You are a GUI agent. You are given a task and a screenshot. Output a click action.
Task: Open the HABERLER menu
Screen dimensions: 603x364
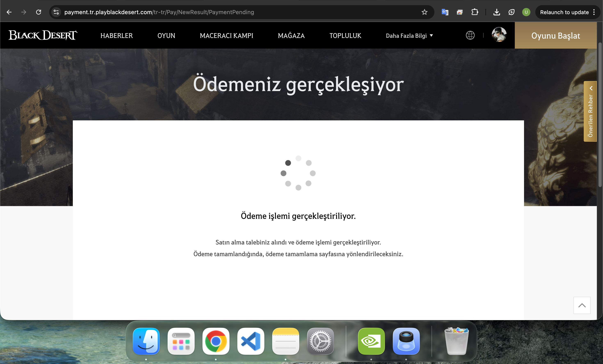coord(116,36)
